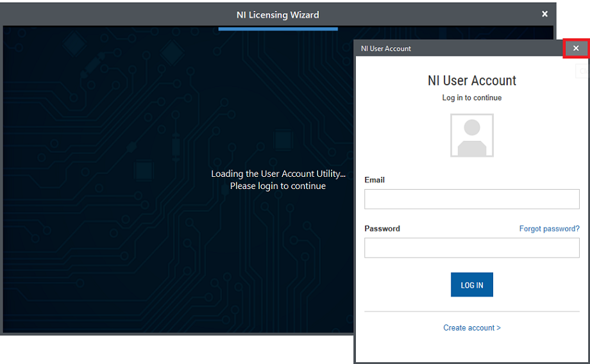Click the blue progress bar under title
590x364 pixels.
[x=278, y=29]
